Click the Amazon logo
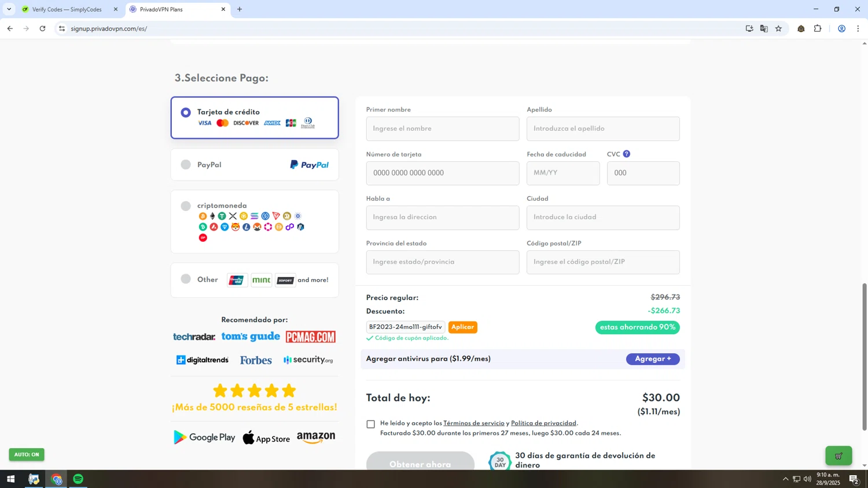Image resolution: width=868 pixels, height=488 pixels. point(316,438)
